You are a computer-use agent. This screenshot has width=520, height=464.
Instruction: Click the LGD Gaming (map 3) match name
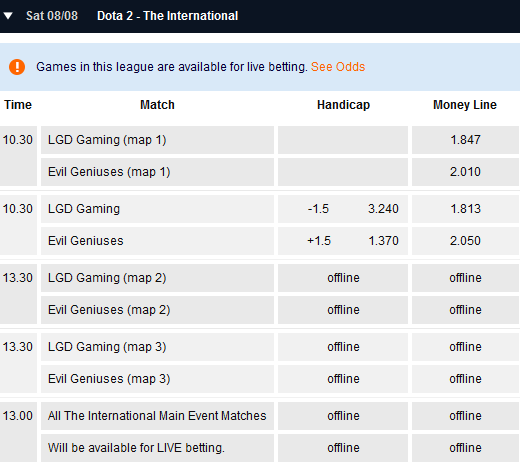pyautogui.click(x=107, y=347)
